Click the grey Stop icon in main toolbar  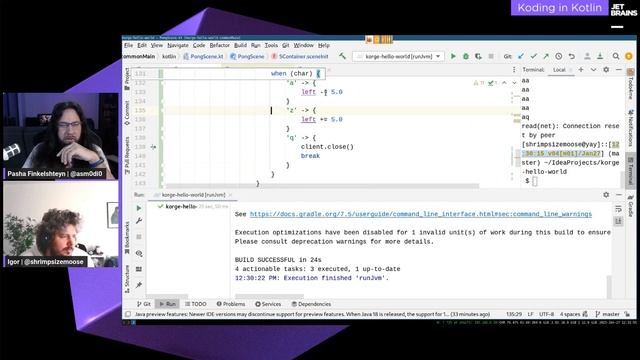point(491,56)
